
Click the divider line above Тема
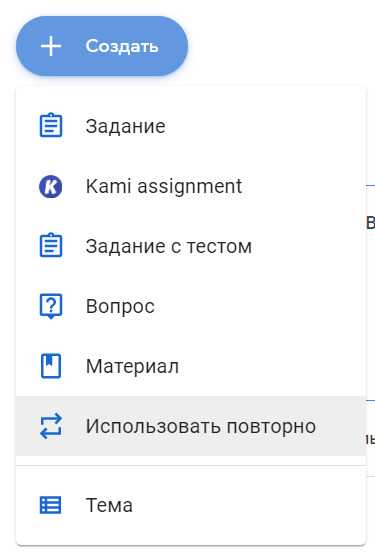[x=191, y=465]
